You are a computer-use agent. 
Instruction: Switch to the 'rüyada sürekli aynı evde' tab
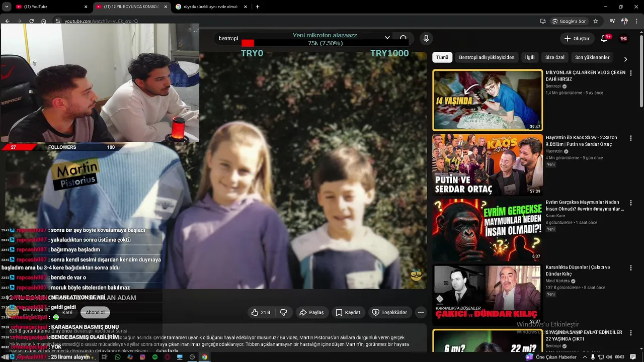[x=211, y=7]
